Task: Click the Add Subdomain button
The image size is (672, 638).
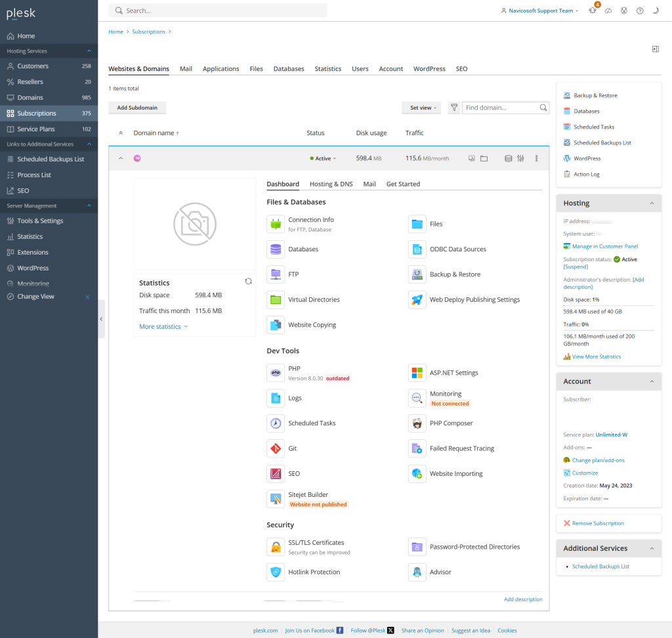Action: [x=137, y=108]
